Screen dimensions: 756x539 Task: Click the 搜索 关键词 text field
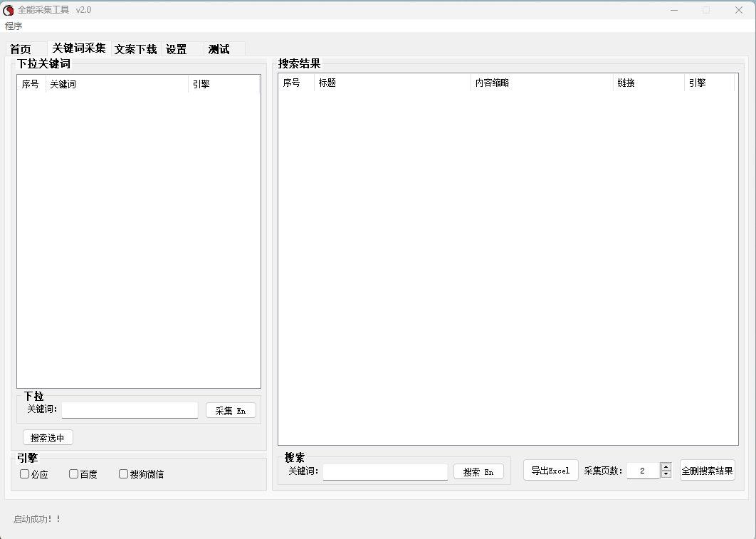[x=385, y=472]
